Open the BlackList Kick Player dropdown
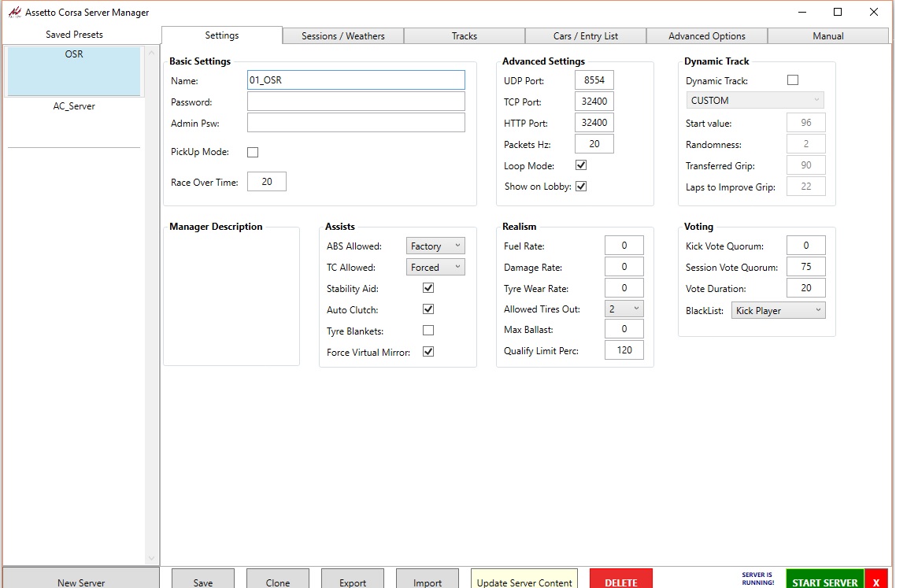Screen dimensions: 907x588 (779, 310)
